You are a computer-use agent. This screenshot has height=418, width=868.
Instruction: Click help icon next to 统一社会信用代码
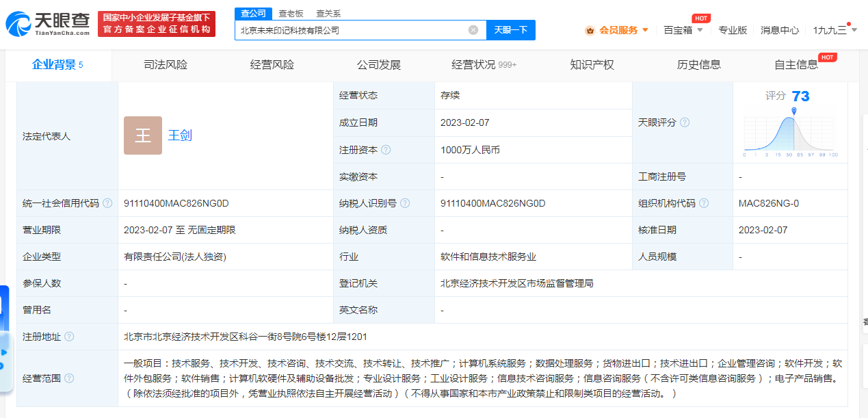point(107,203)
